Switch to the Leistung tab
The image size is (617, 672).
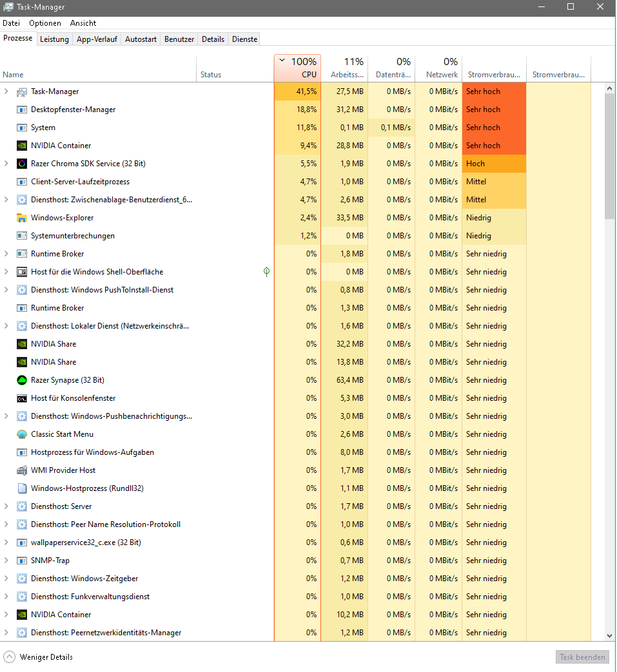coord(54,39)
